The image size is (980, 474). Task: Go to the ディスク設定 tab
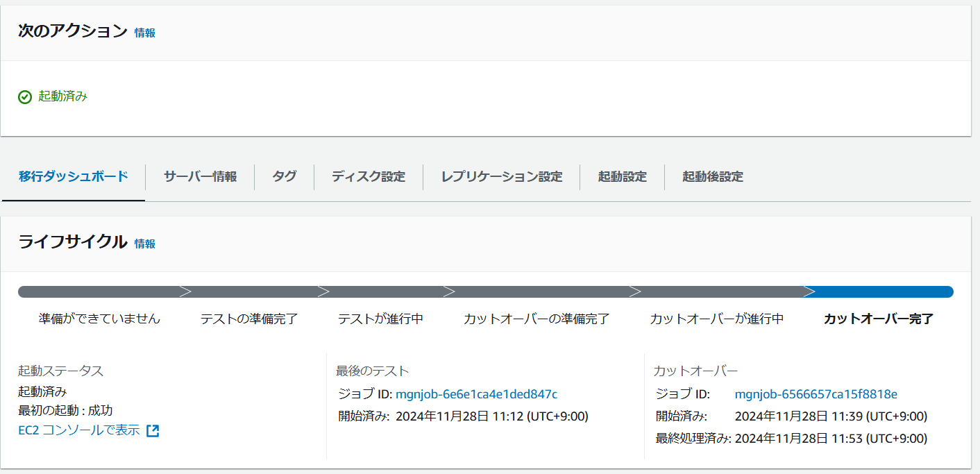(369, 176)
